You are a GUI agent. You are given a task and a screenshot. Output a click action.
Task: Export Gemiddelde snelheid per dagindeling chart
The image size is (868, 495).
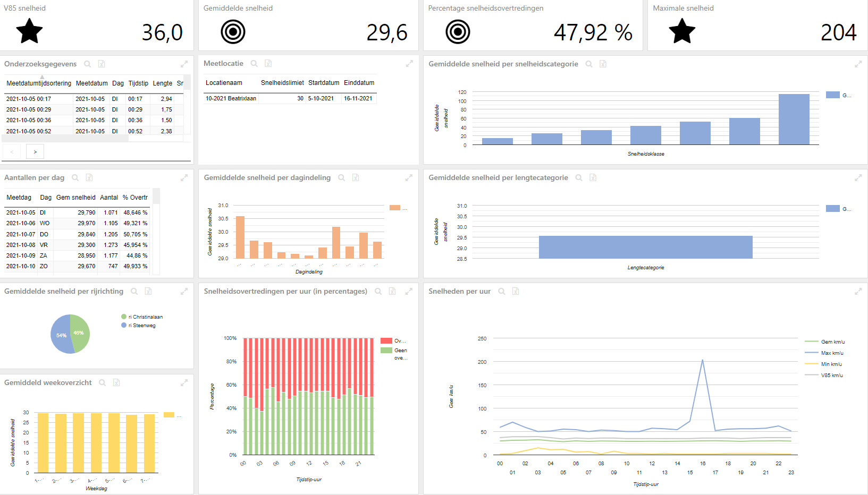click(356, 177)
